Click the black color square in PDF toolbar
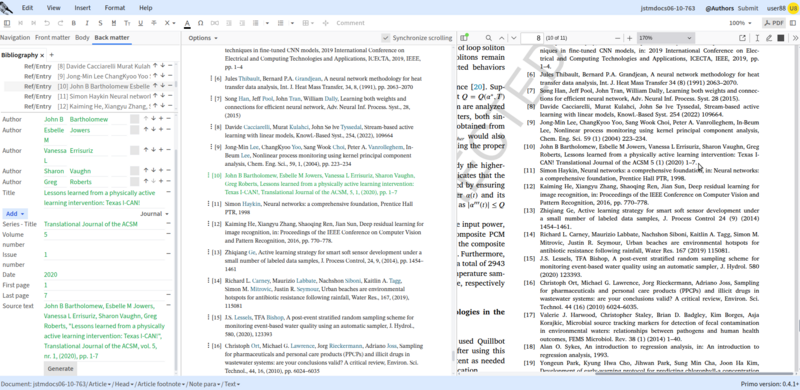Viewport: 800px width, 390px height. pyautogui.click(x=781, y=38)
